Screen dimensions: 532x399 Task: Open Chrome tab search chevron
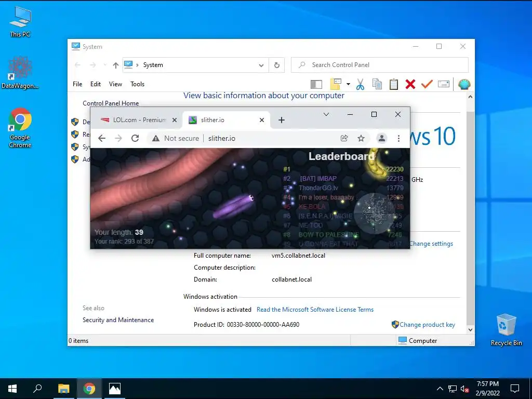coord(326,114)
